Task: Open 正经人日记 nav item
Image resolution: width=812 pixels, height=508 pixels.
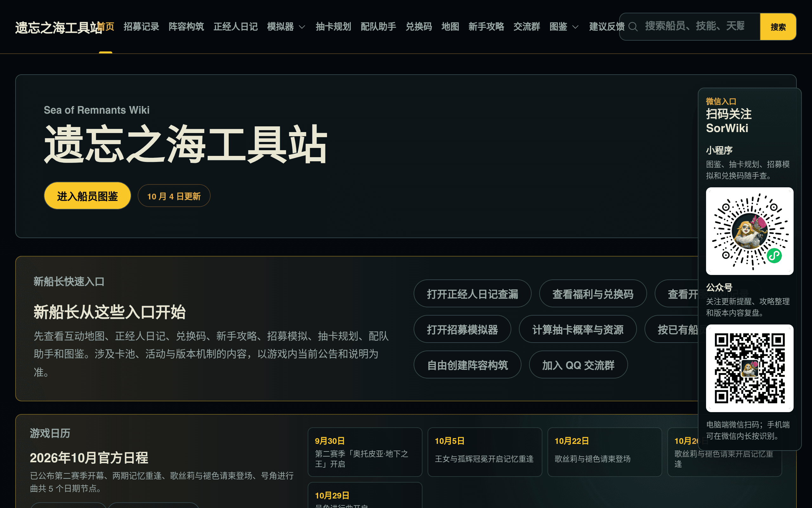Action: [x=236, y=27]
